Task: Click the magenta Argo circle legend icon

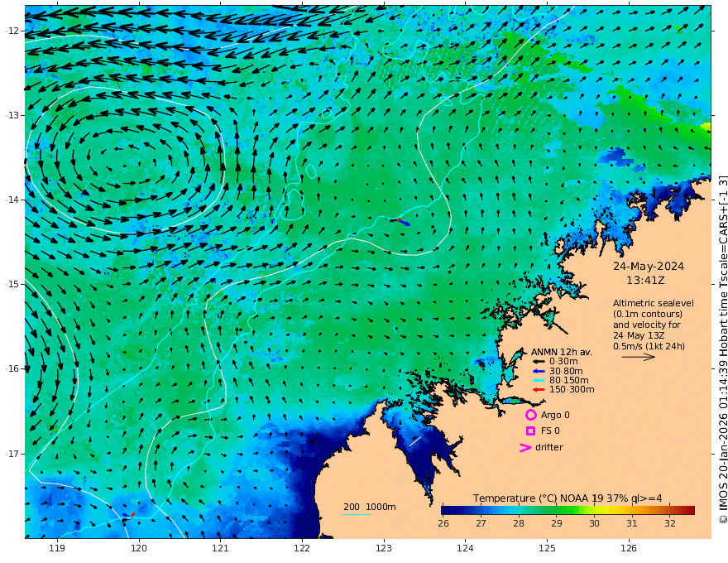Action: [x=530, y=415]
